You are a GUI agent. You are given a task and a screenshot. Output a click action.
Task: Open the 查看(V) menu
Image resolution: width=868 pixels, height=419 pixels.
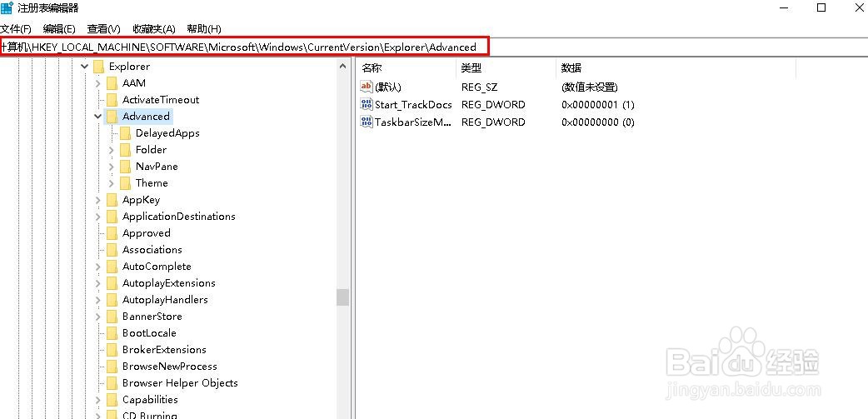point(103,29)
